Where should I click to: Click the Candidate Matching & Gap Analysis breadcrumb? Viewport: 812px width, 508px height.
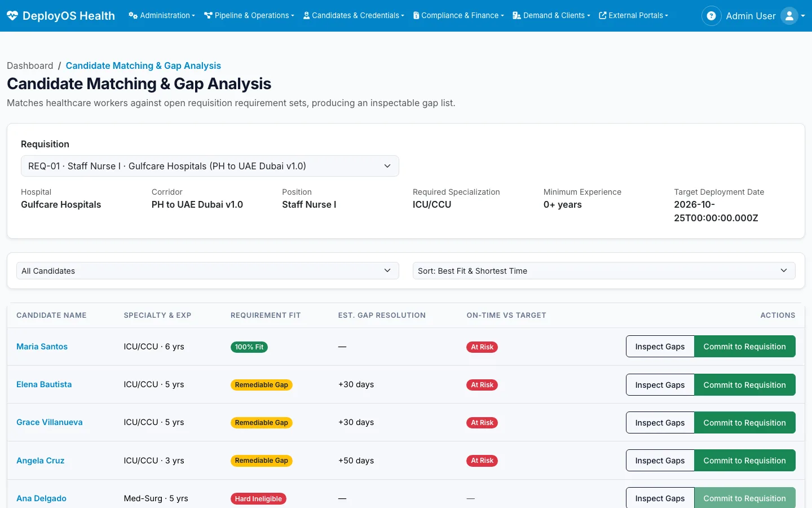pos(143,65)
